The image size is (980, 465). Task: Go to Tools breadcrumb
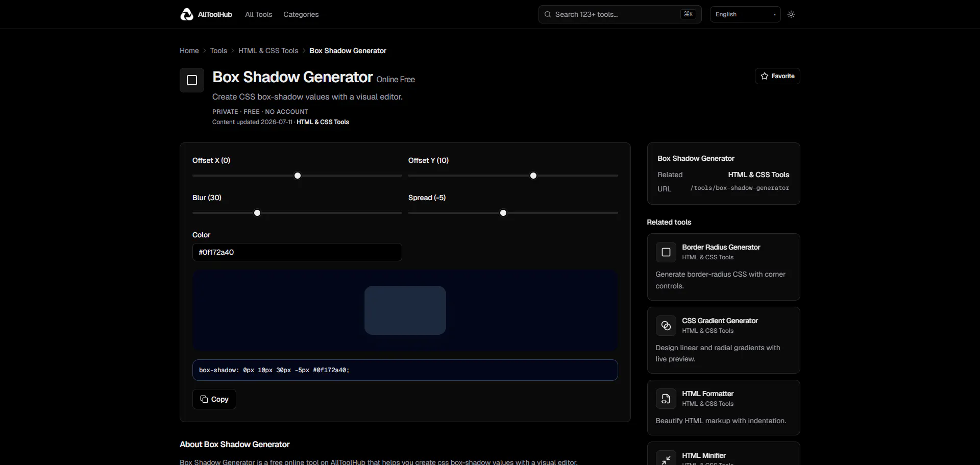click(x=218, y=51)
